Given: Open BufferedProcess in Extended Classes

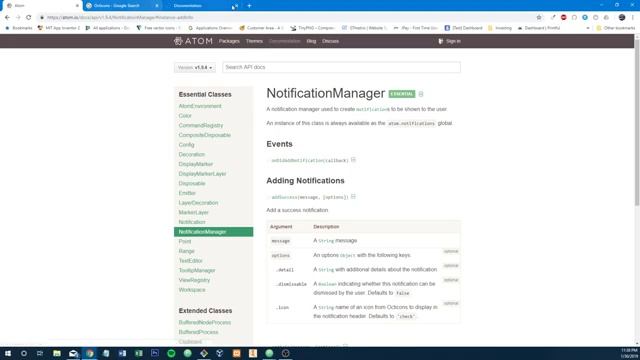Looking at the screenshot, I should click(198, 332).
